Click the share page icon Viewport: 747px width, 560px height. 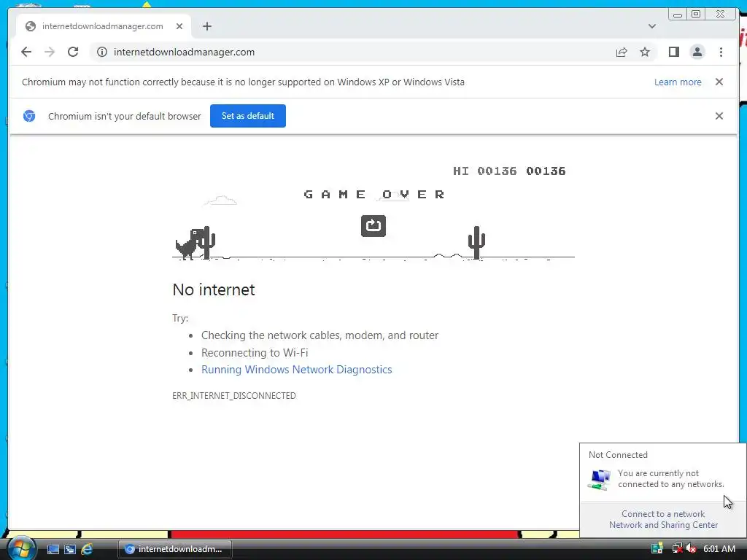(622, 52)
